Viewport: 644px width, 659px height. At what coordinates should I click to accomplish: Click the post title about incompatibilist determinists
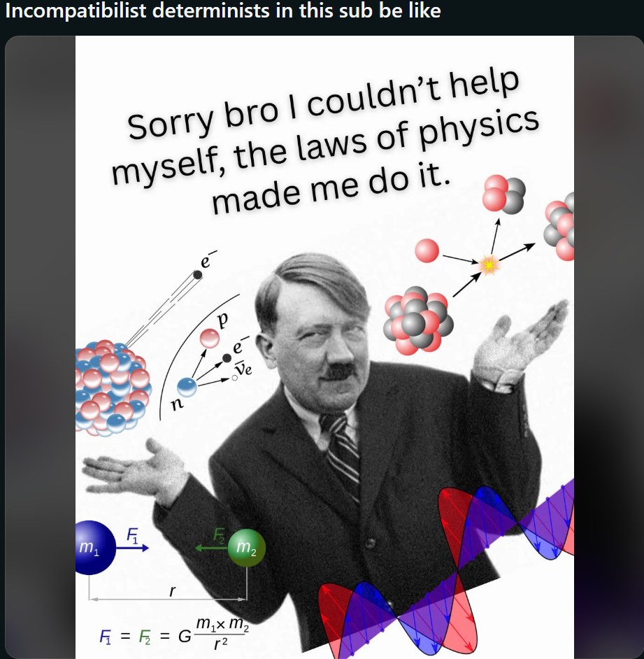point(223,10)
